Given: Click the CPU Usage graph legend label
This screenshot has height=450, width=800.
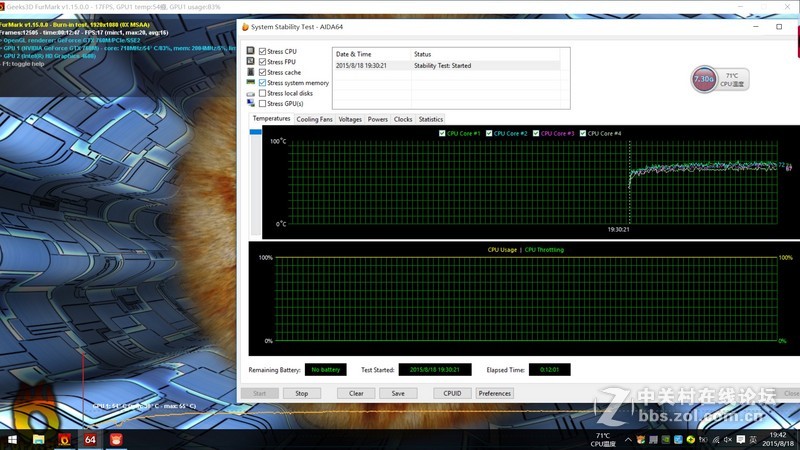Looking at the screenshot, I should coord(502,250).
